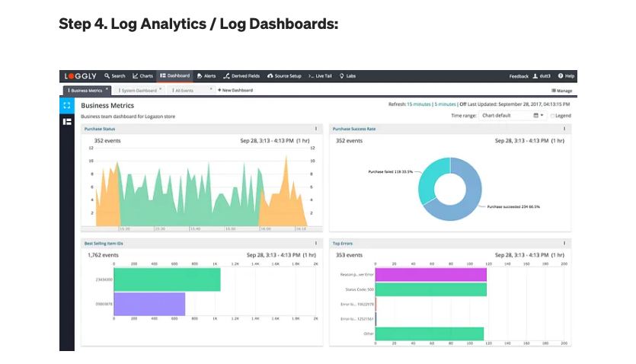Click the Help question mark icon
This screenshot has width=636, height=364.
click(566, 76)
